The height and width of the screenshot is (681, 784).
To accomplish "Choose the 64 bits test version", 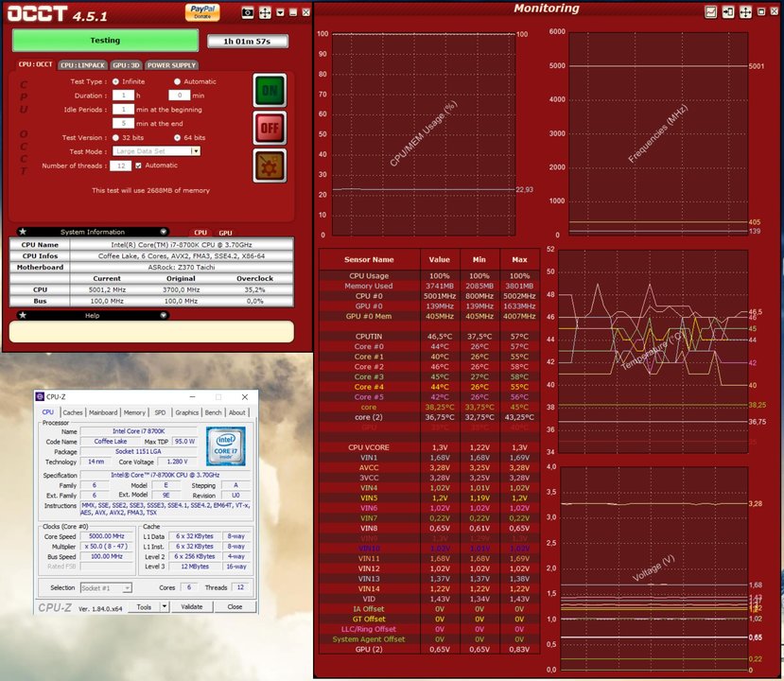I will (177, 137).
